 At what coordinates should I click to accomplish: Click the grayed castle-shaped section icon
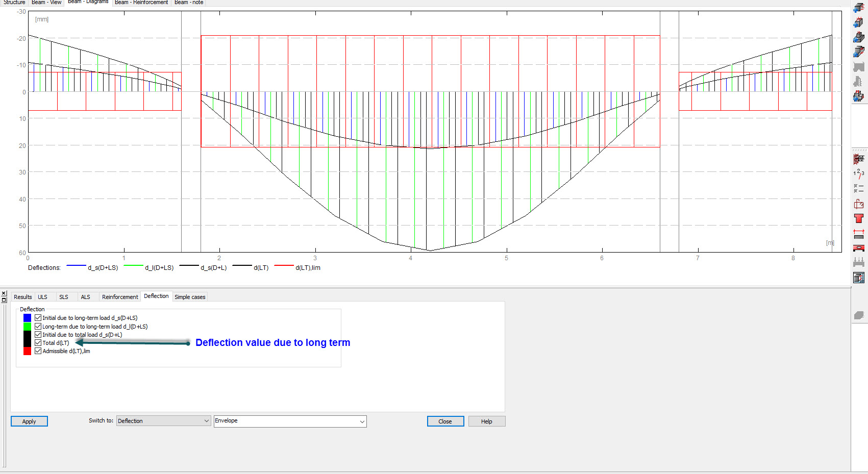coord(859,66)
